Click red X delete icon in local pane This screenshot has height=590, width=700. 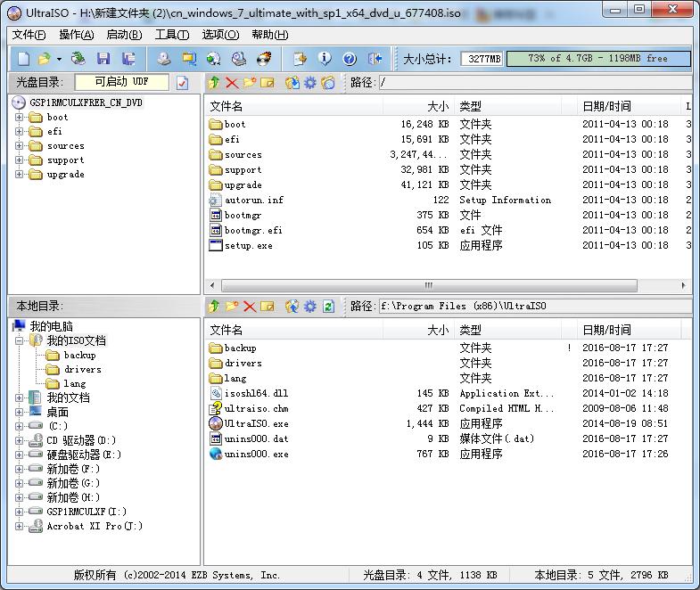[250, 307]
